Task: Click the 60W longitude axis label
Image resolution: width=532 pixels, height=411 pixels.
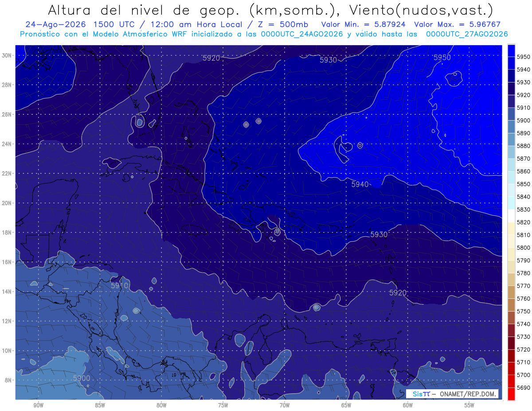Action: 408,405
